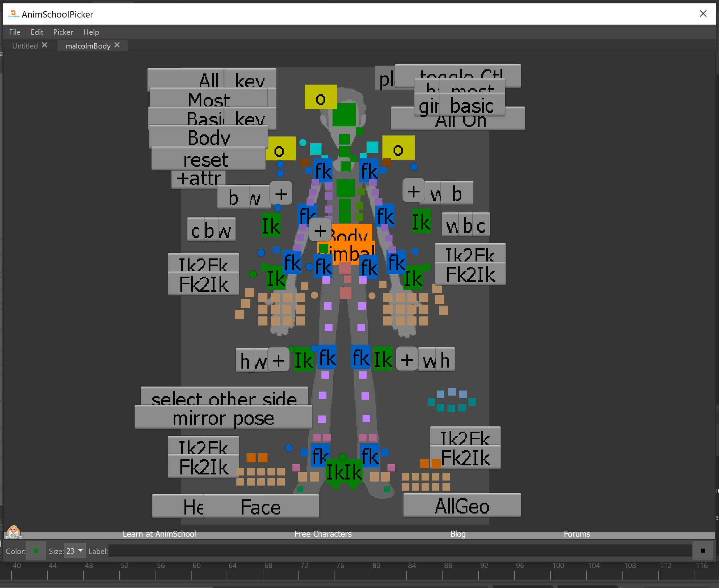The width and height of the screenshot is (719, 588).
Task: Select the green Ik control beside w b c
Action: coord(421,221)
